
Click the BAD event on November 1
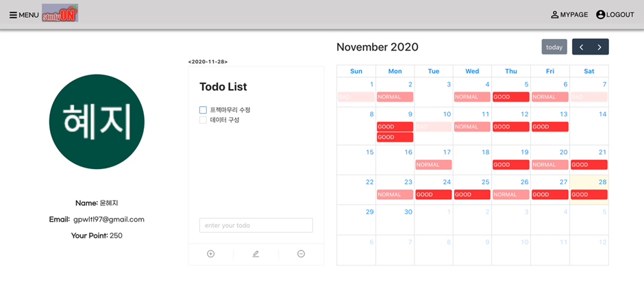pyautogui.click(x=355, y=97)
